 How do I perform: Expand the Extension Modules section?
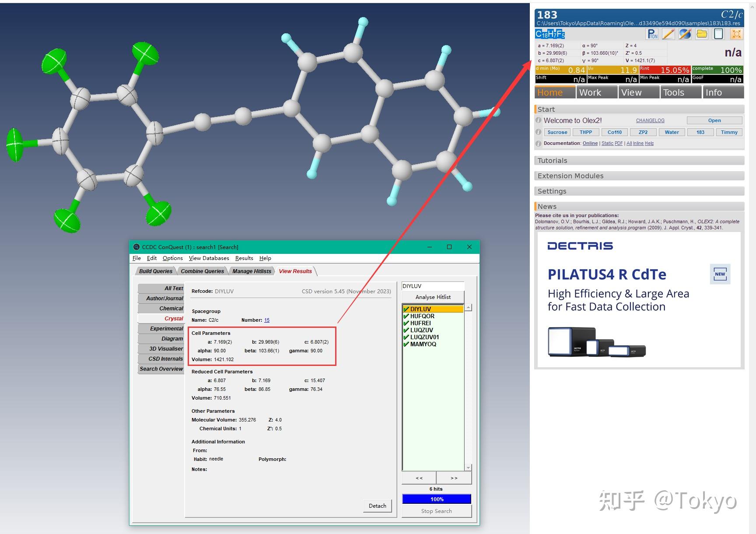click(570, 176)
